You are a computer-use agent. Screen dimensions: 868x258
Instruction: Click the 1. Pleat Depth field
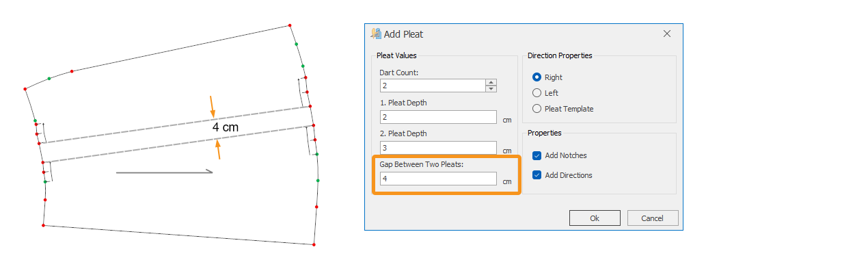[x=438, y=117]
